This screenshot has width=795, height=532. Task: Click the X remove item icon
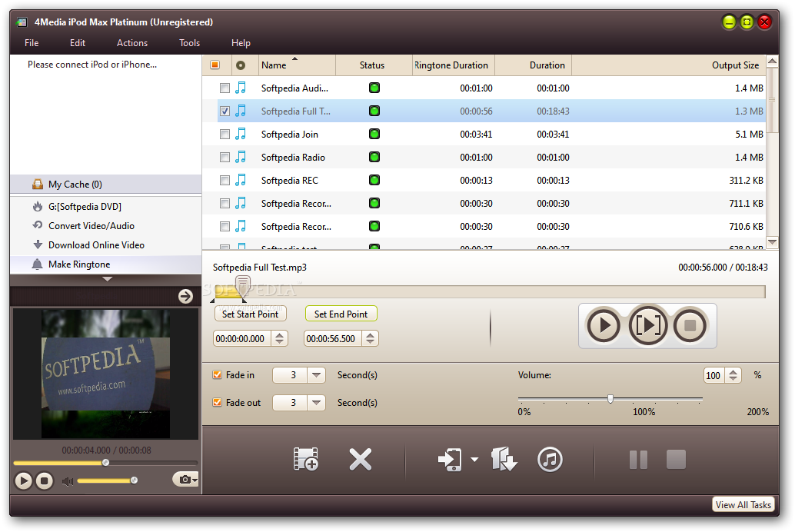[360, 460]
